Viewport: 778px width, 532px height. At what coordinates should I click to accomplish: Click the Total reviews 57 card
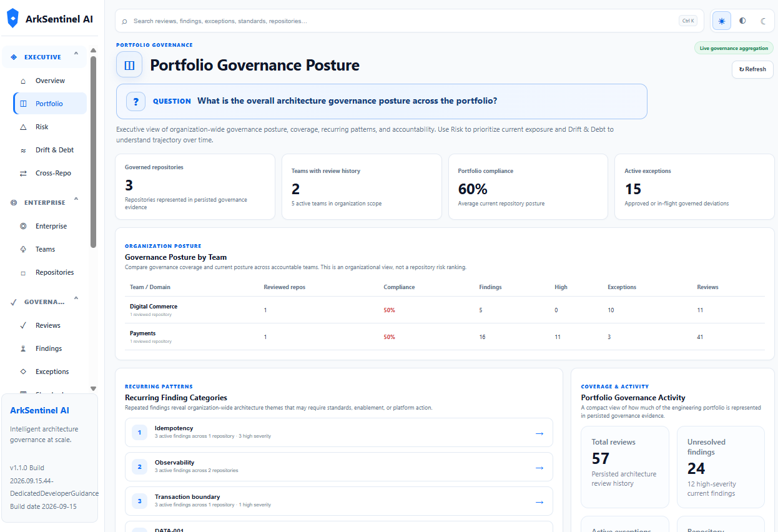tap(625, 467)
